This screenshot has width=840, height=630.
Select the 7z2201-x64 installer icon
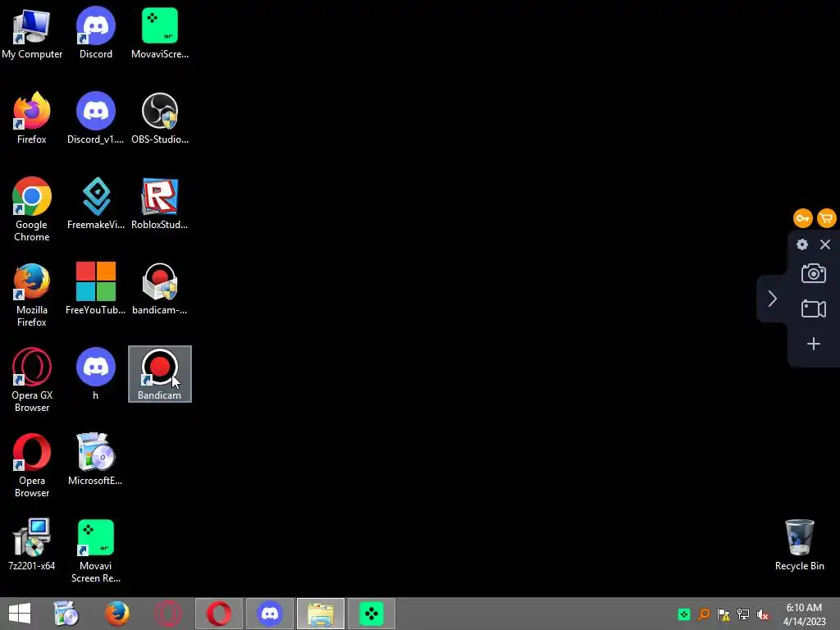(x=32, y=545)
